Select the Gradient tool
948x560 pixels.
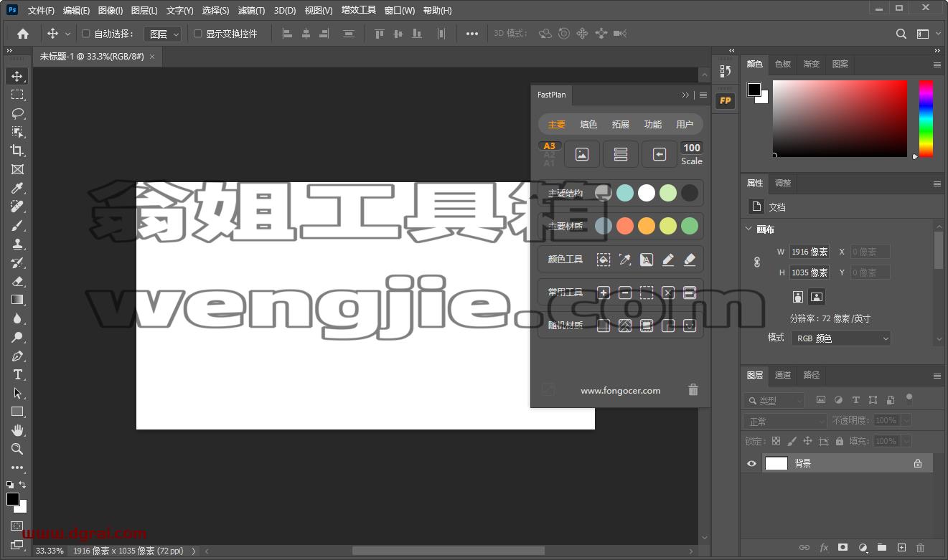(17, 300)
